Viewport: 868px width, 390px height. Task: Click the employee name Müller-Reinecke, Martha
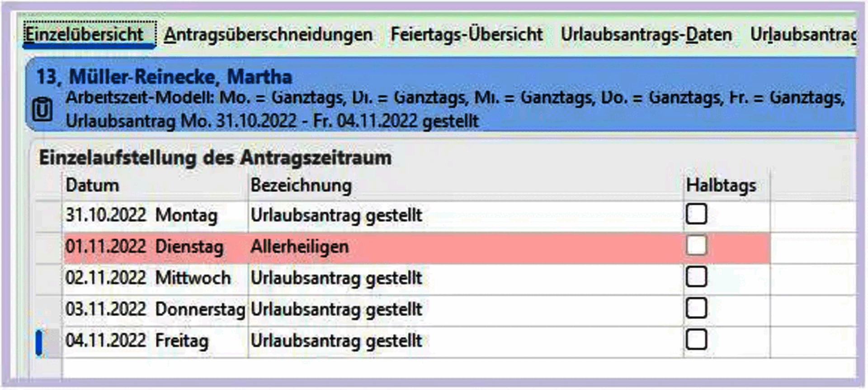coord(180,77)
